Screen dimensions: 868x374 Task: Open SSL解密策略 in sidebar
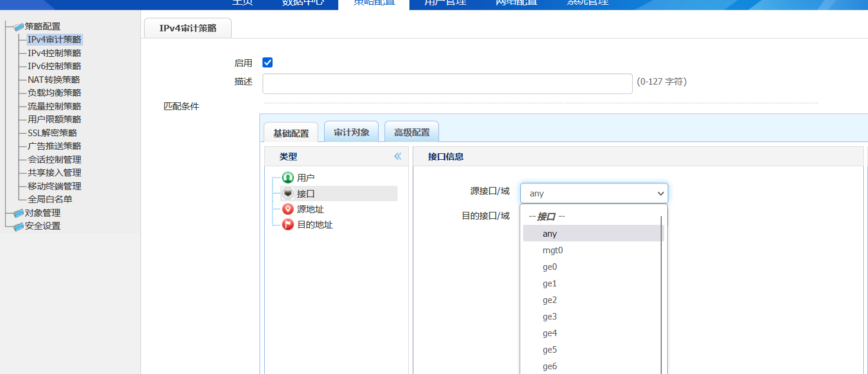point(52,133)
